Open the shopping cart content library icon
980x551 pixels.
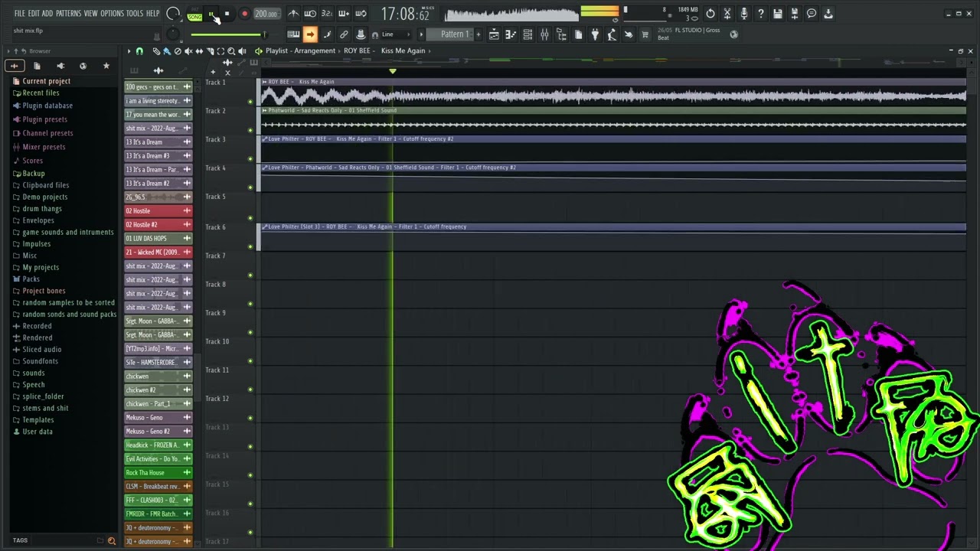click(x=645, y=34)
